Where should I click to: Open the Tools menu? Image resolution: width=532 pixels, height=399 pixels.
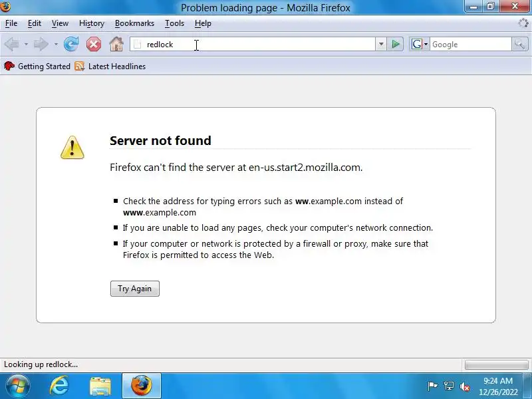coord(174,23)
